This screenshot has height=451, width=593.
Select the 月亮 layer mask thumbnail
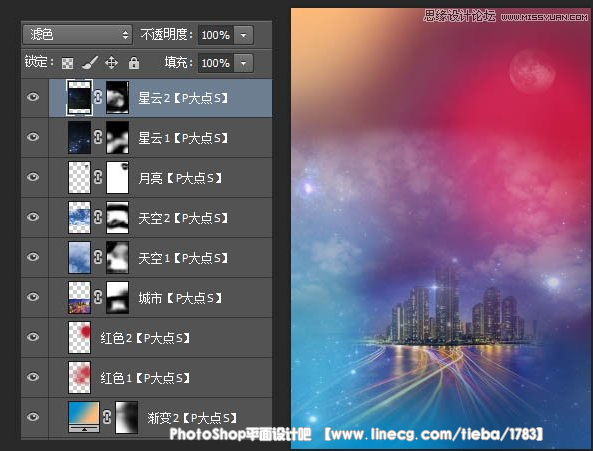tap(118, 177)
